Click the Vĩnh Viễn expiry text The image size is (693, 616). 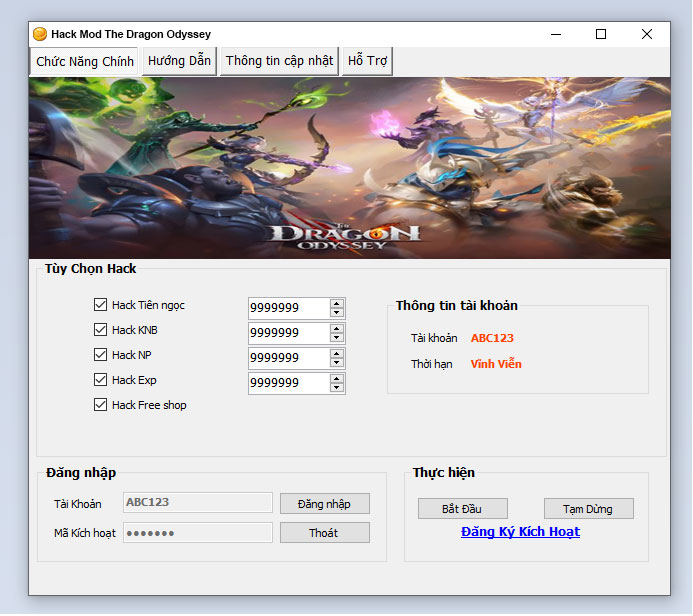(496, 364)
